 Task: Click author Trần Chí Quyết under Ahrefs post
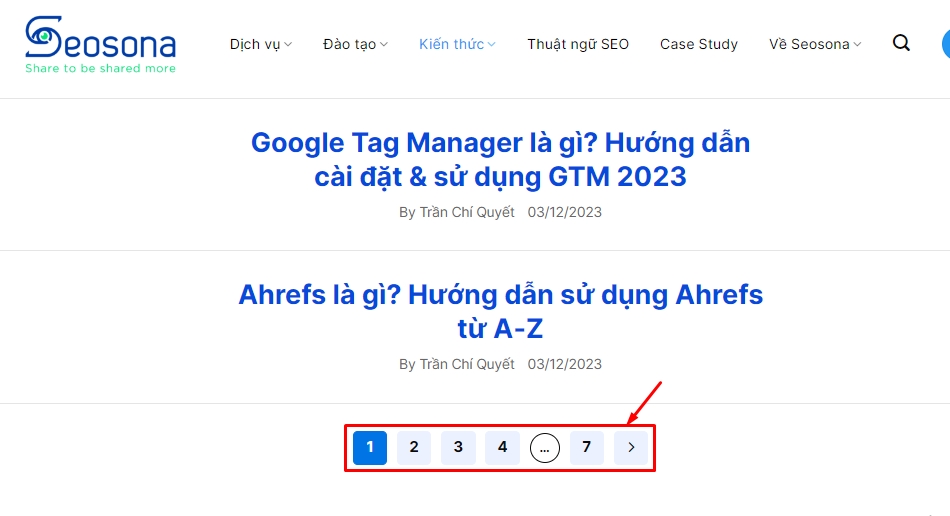(467, 364)
